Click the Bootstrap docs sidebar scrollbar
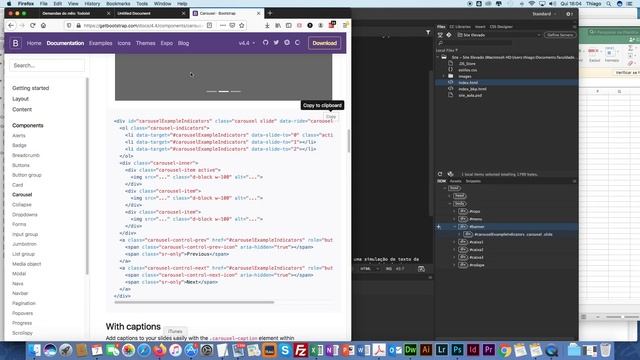Image resolution: width=640 pixels, height=360 pixels. pyautogui.click(x=87, y=176)
